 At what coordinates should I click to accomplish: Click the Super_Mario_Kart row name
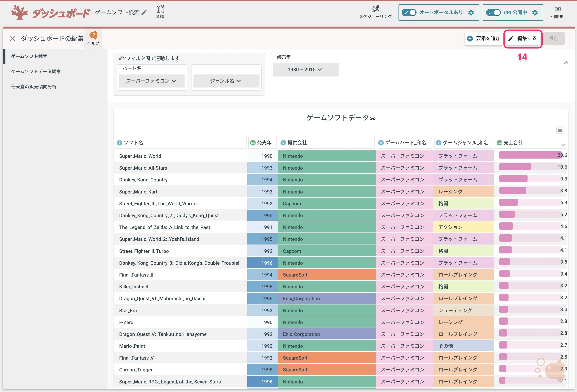[x=138, y=192]
